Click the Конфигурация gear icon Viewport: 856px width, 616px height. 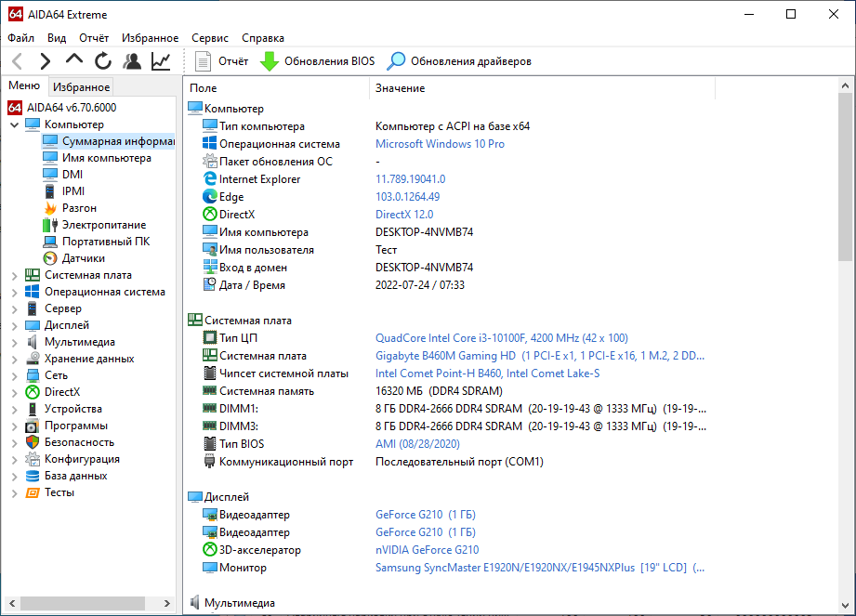33,459
